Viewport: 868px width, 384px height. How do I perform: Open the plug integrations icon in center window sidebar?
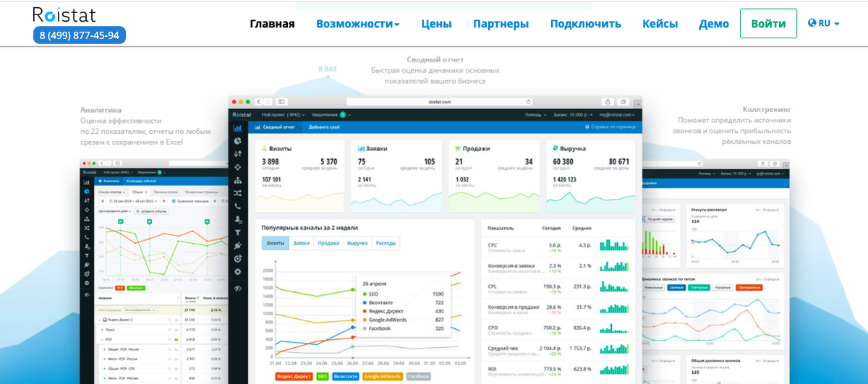(237, 245)
